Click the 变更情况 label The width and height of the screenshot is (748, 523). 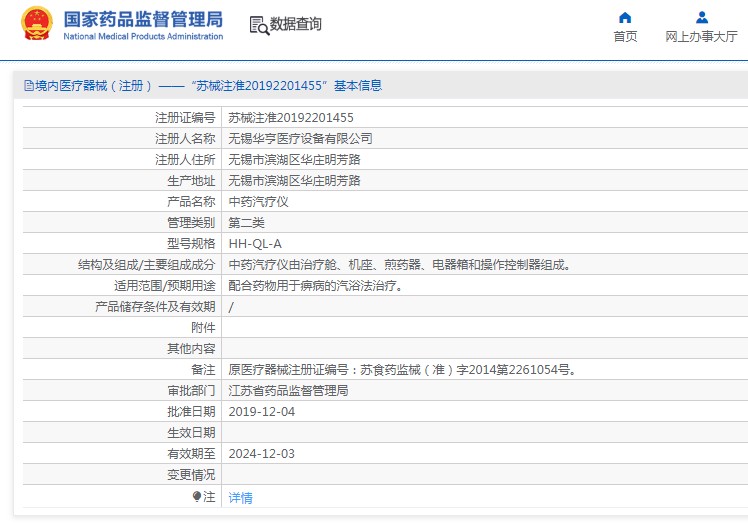191,474
